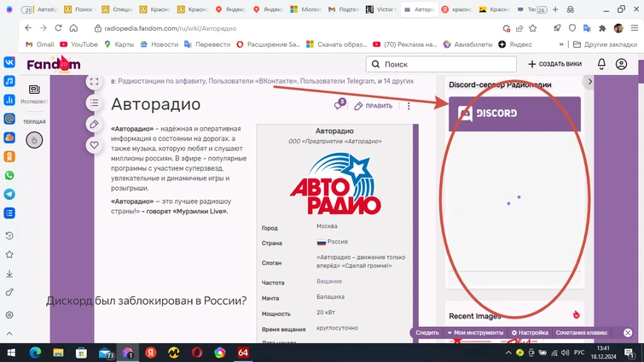Screen dimensions: 644x362
Task: Open browser history sidebar icon
Action: point(9,236)
